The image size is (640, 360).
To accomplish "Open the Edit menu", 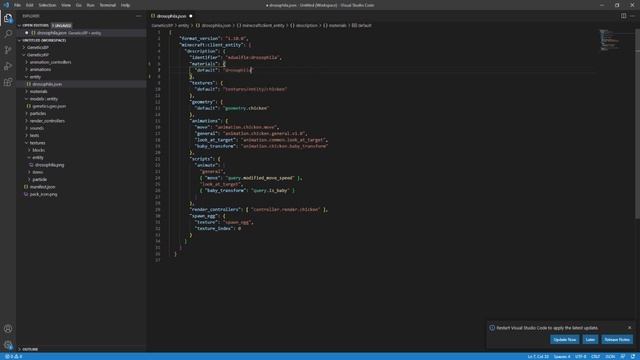I will coord(29,5).
